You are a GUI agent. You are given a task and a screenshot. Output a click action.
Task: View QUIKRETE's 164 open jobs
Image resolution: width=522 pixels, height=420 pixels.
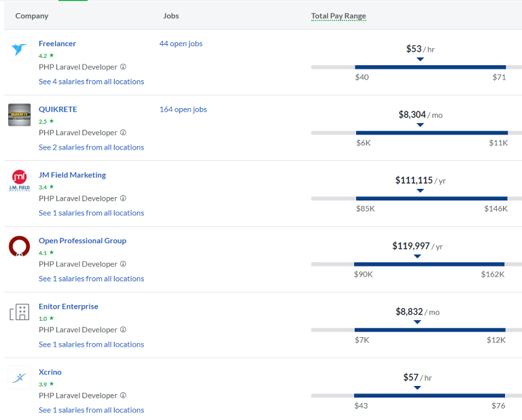point(183,109)
